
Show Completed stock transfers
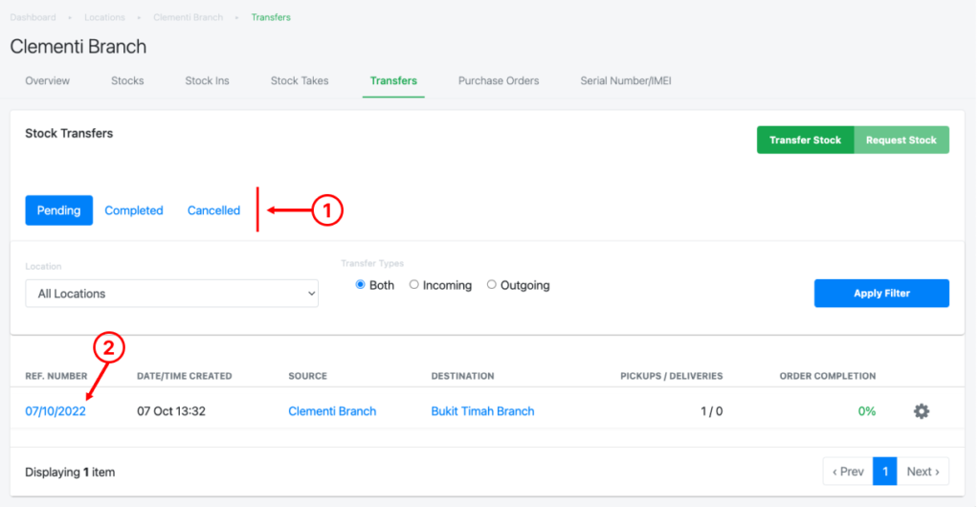[x=134, y=210]
